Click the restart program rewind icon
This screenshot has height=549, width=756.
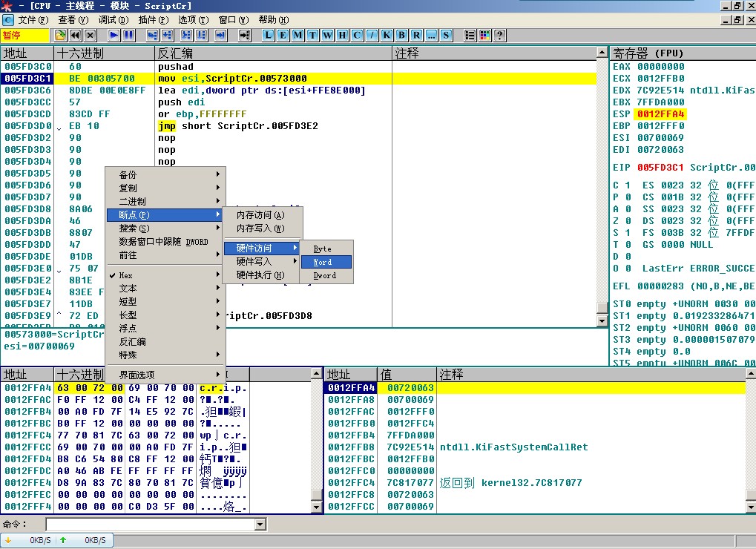tap(75, 35)
